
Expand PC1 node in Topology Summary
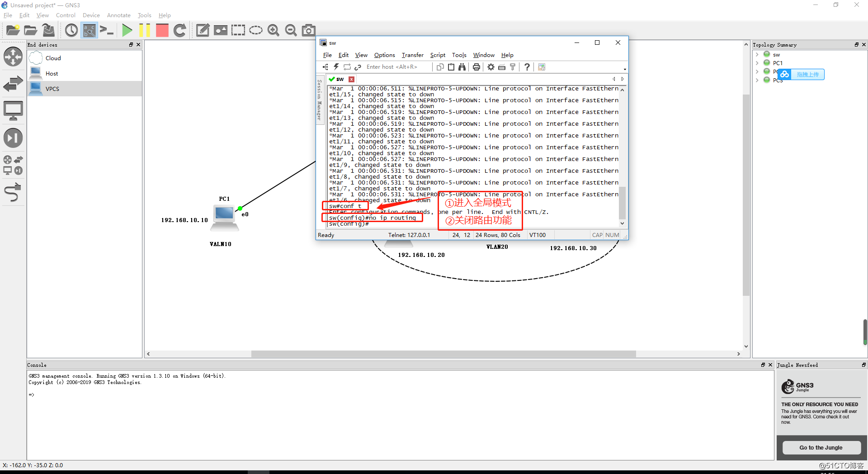click(757, 63)
